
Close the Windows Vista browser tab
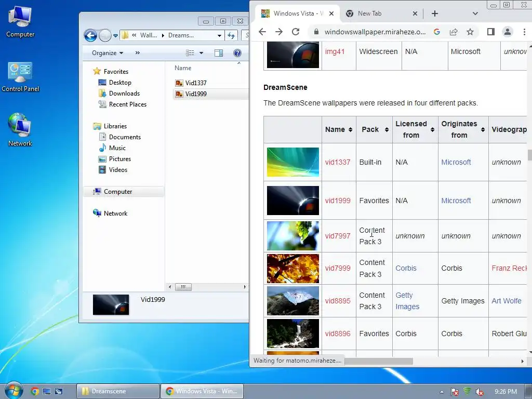tap(331, 14)
